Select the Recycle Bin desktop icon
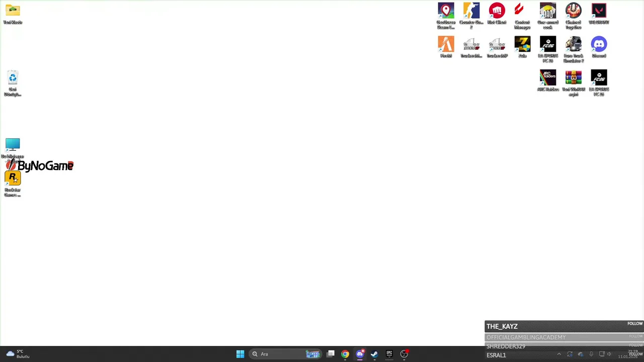644x362 pixels. [x=13, y=83]
